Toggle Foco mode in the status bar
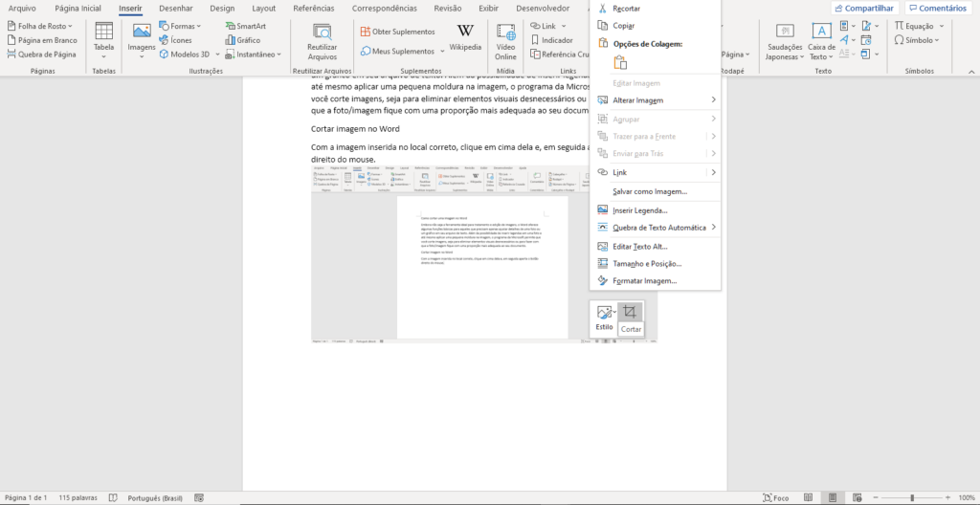The height and width of the screenshot is (505, 980). tap(775, 498)
